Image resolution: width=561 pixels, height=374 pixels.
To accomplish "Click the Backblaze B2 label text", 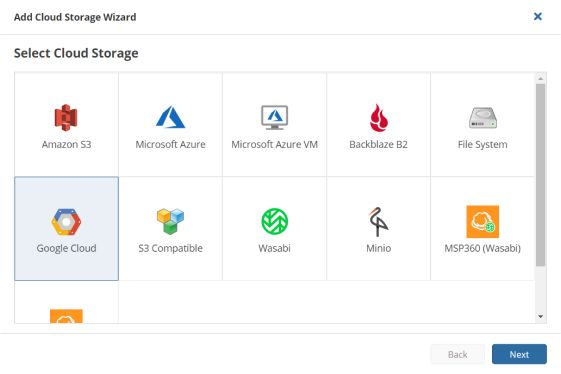I will 379,144.
